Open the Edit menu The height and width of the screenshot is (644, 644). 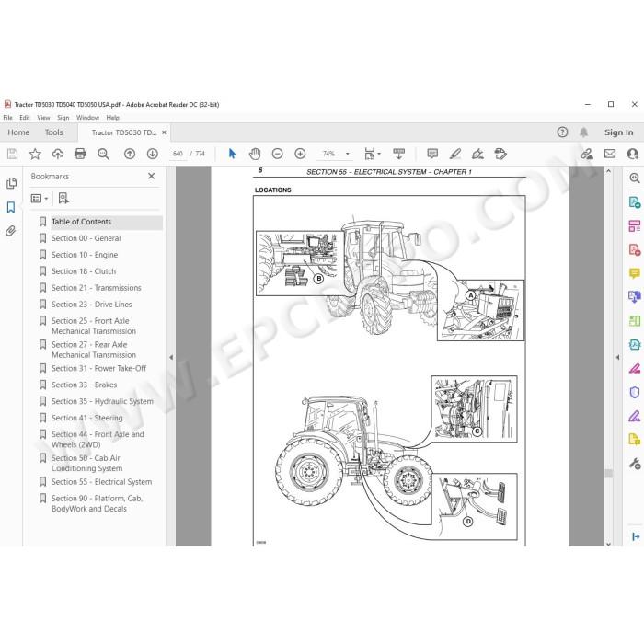point(25,118)
